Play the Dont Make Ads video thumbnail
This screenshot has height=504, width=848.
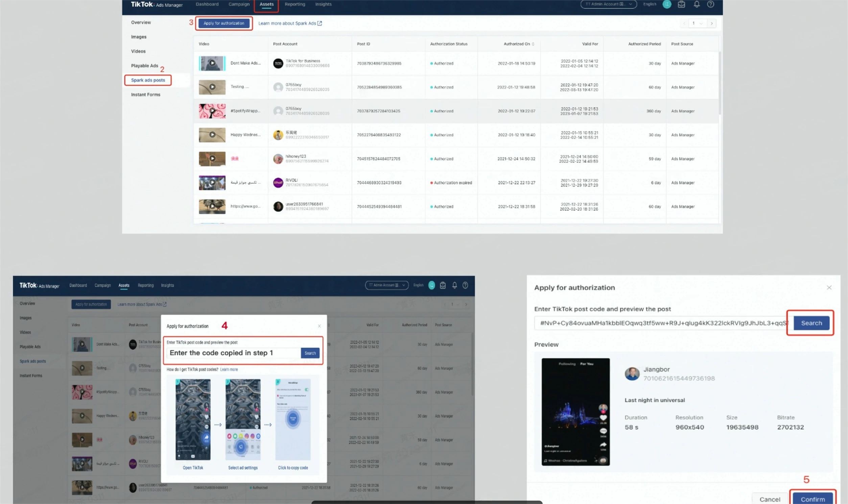212,63
